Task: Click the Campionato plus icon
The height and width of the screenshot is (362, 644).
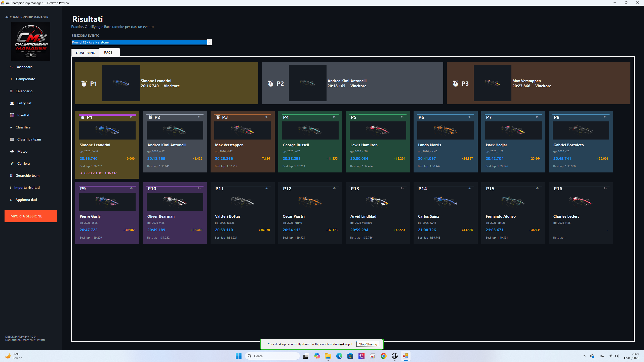Action: [x=11, y=79]
